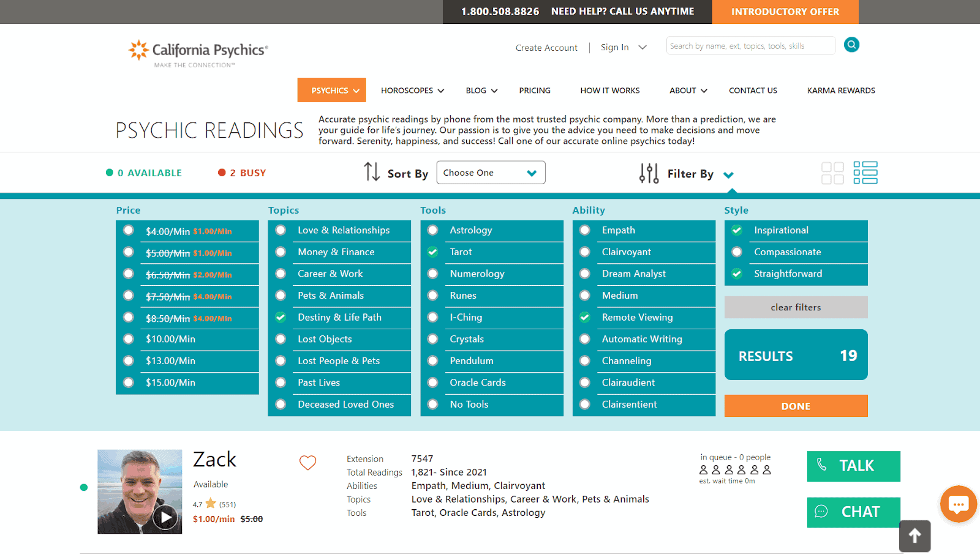Open Contact Us page
This screenshot has width=980, height=560.
click(x=753, y=91)
